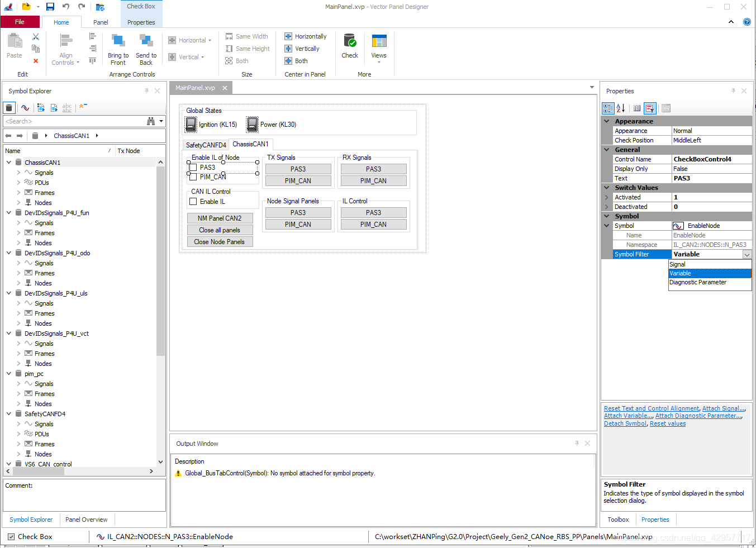Click the Reset values link
The image size is (756, 548).
[668, 423]
